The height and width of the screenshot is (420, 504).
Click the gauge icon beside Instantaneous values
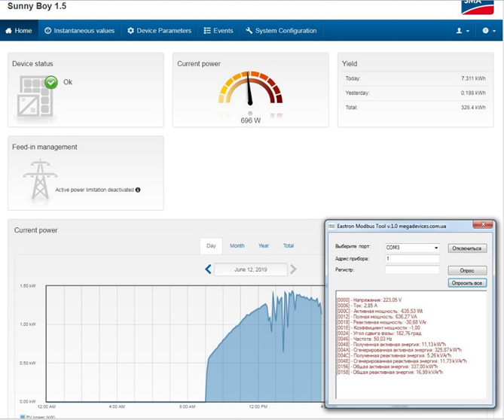(48, 31)
